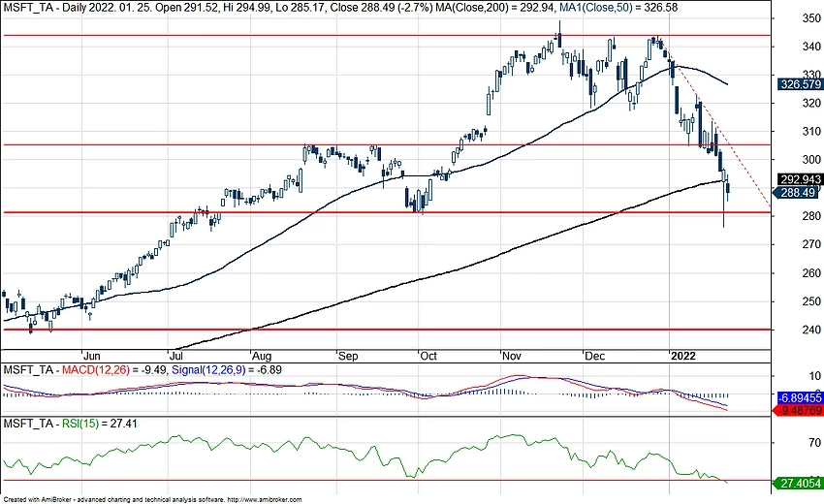Click the 340 price axis label
Image resolution: width=824 pixels, height=504 pixels.
811,47
